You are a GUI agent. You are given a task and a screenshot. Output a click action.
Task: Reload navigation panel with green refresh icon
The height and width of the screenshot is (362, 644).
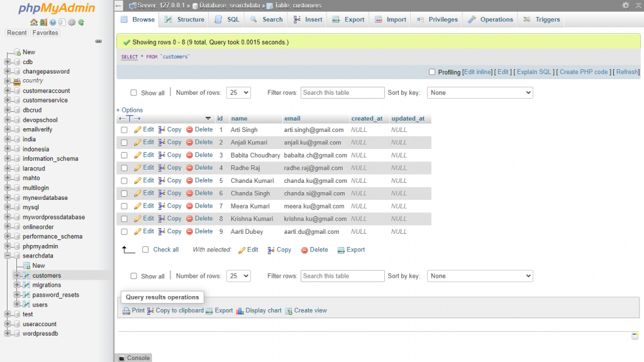click(x=81, y=23)
